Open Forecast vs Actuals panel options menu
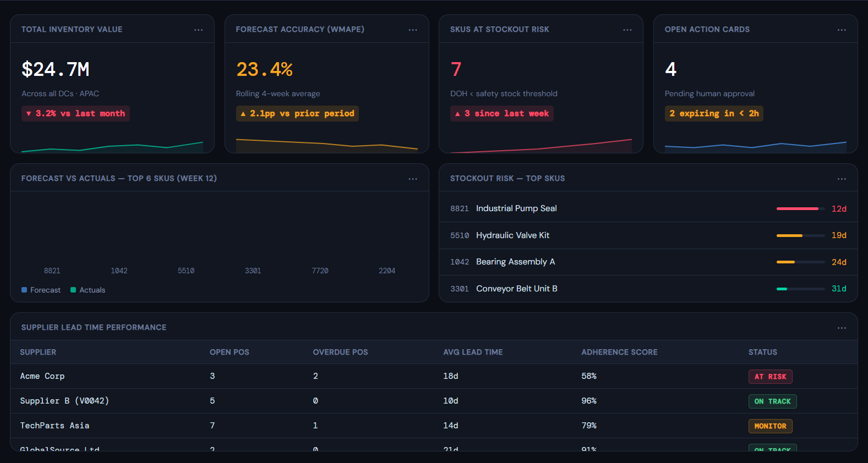The image size is (868, 463). (413, 179)
